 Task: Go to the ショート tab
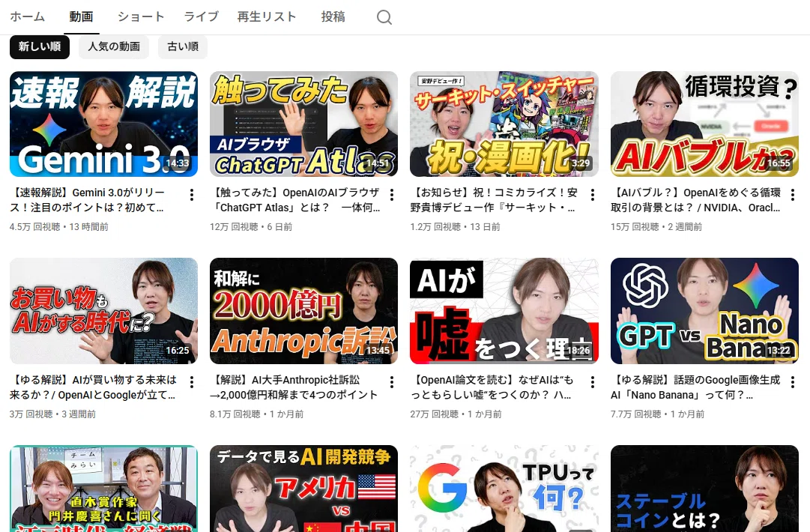(x=141, y=16)
